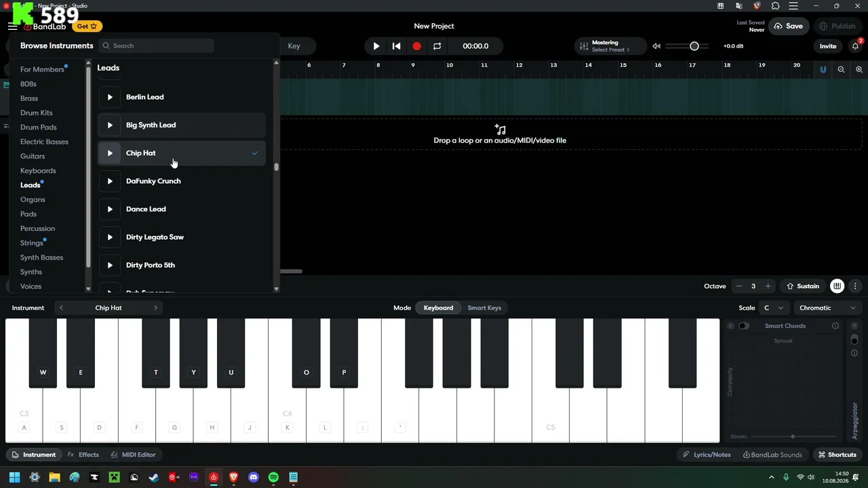Viewport: 868px width, 488px height.
Task: Open the keyboard options three-dot menu
Action: (x=856, y=286)
